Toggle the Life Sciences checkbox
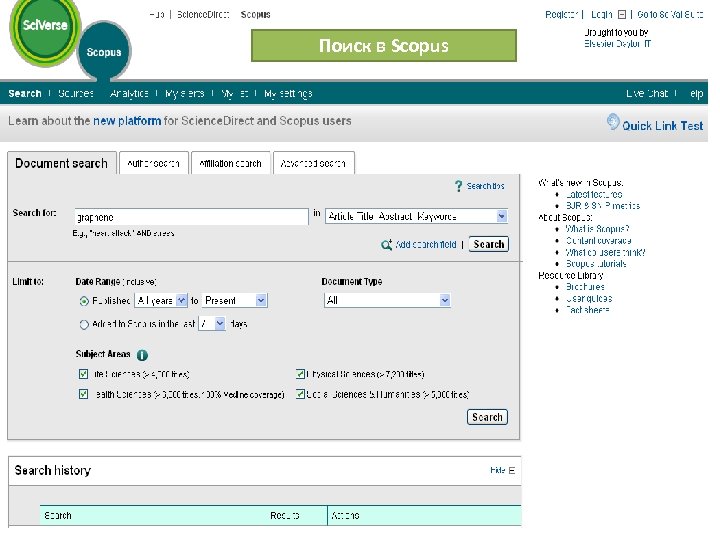Viewport: 720px width, 540px height. tap(83, 374)
